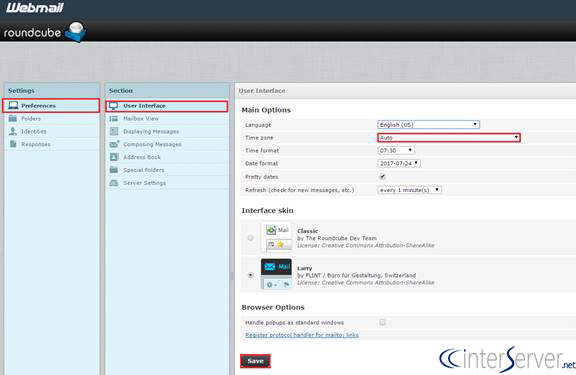The height and width of the screenshot is (375, 576).
Task: Click the Mailbox View list icon
Action: pos(114,118)
